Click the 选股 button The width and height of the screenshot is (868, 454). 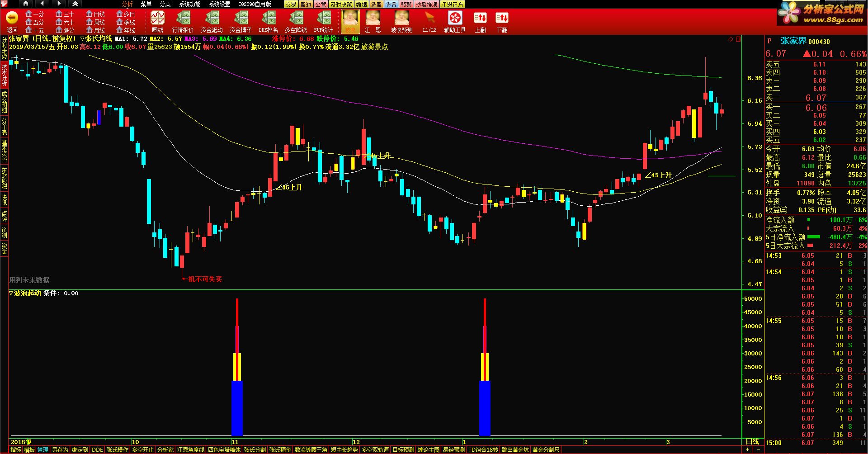pyautogui.click(x=376, y=4)
